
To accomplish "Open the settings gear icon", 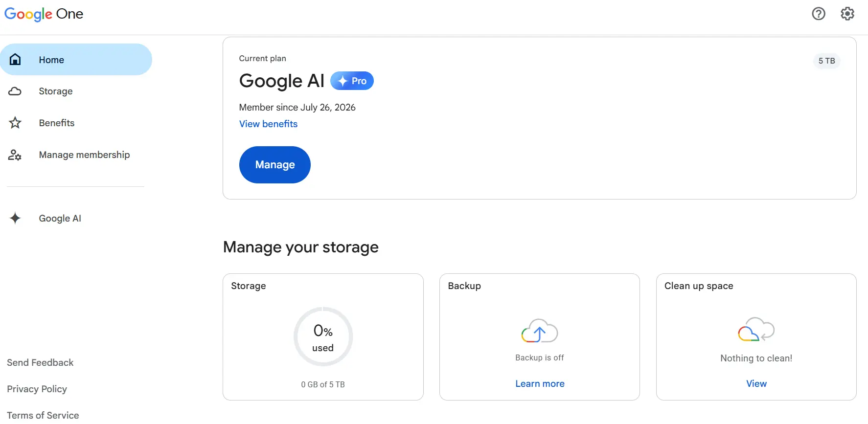I will coord(847,14).
